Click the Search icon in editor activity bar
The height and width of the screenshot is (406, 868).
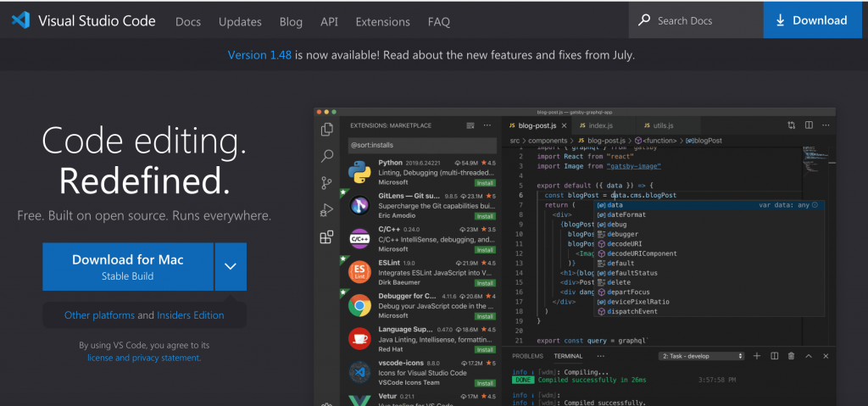[x=326, y=156]
